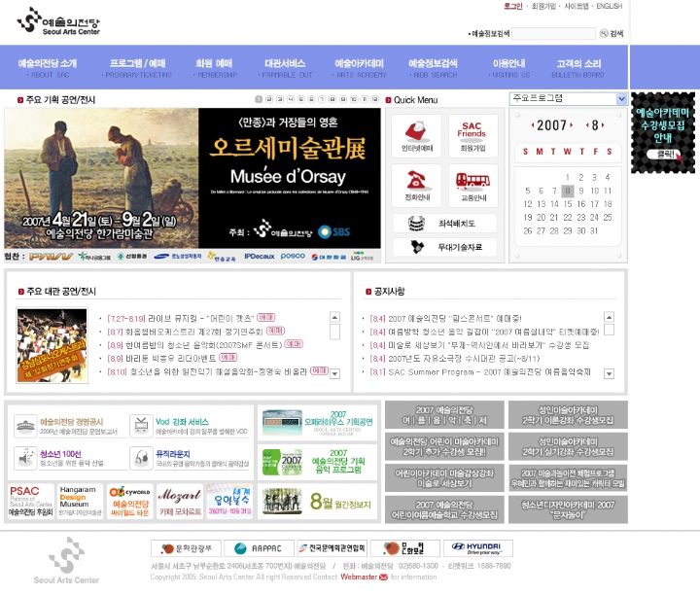Viewport: 700px width, 595px height.
Task: Click the SBS logo in the Orsay banner
Action: click(333, 231)
